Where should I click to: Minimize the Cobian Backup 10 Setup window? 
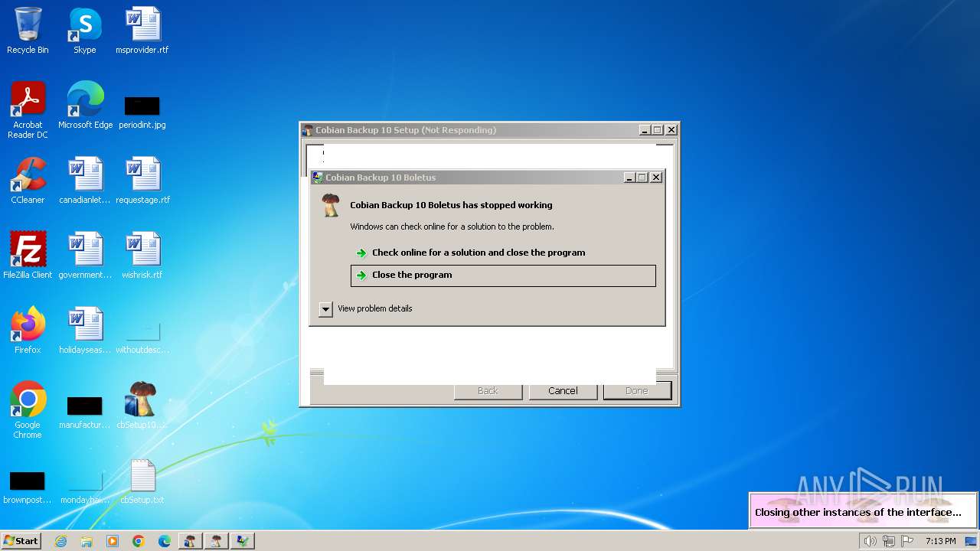(x=645, y=130)
